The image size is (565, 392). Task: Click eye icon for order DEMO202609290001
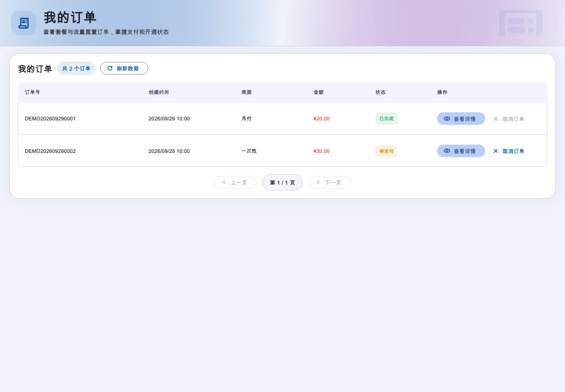pos(447,118)
